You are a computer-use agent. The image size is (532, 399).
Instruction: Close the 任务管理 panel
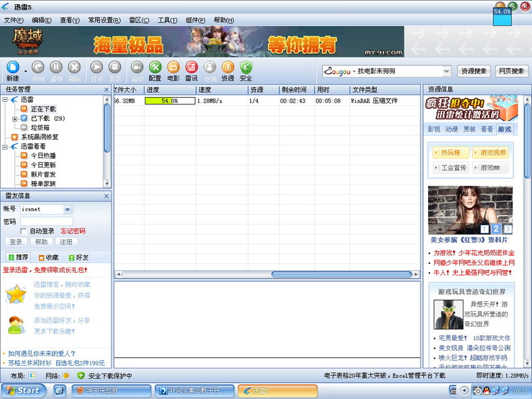click(106, 90)
